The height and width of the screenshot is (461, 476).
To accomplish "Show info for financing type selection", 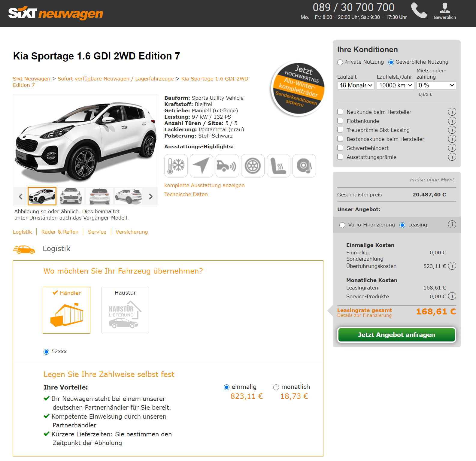I will click(x=452, y=224).
